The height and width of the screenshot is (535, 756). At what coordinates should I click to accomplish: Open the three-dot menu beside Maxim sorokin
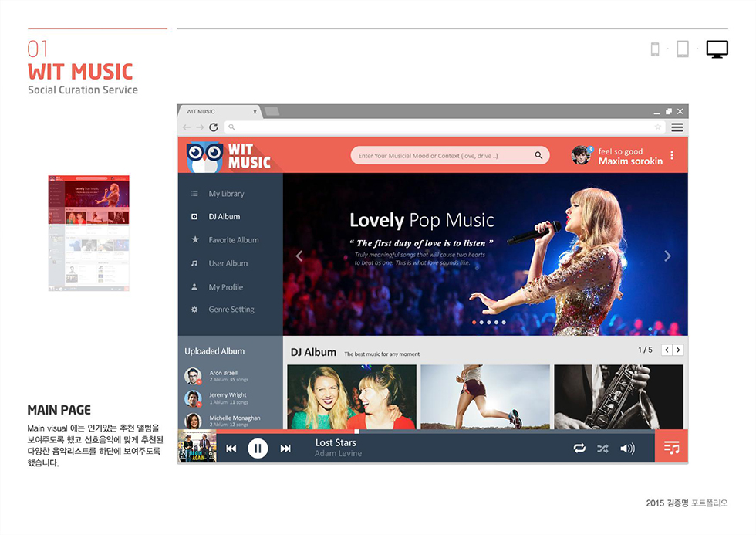(x=672, y=155)
